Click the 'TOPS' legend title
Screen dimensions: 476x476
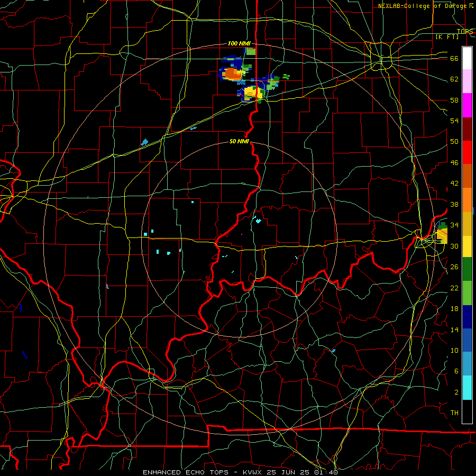(465, 31)
